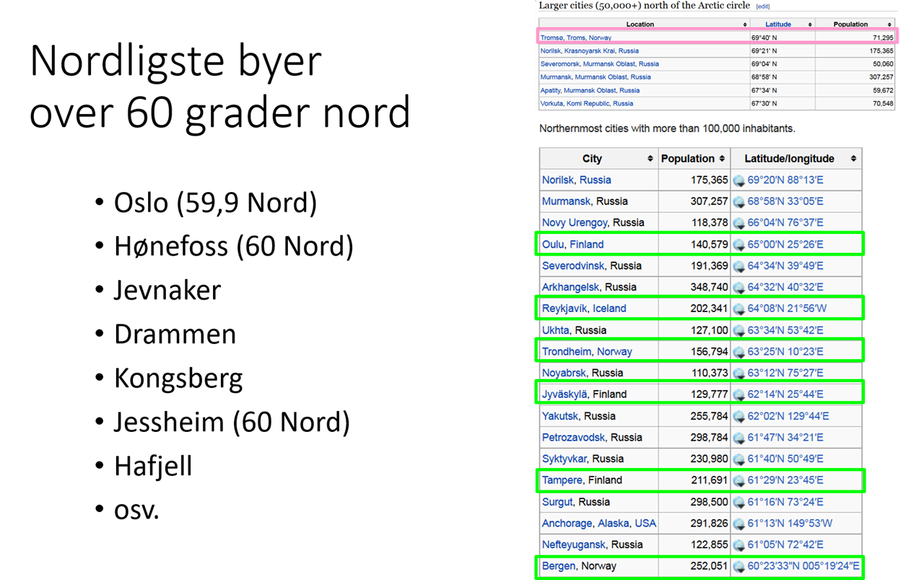Open coordinates link 63°25′N 10°23′E
The width and height of the screenshot is (924, 580).
pos(785,352)
